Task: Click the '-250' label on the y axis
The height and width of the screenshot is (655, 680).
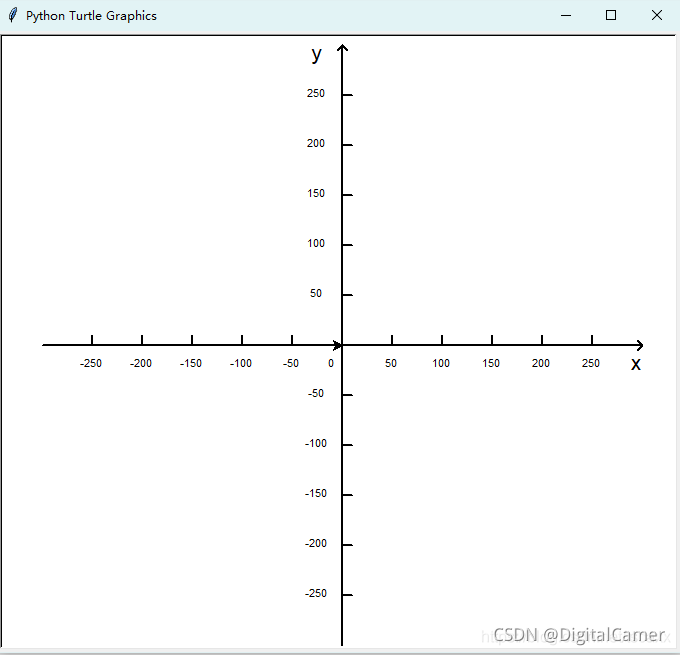Action: coord(316,593)
